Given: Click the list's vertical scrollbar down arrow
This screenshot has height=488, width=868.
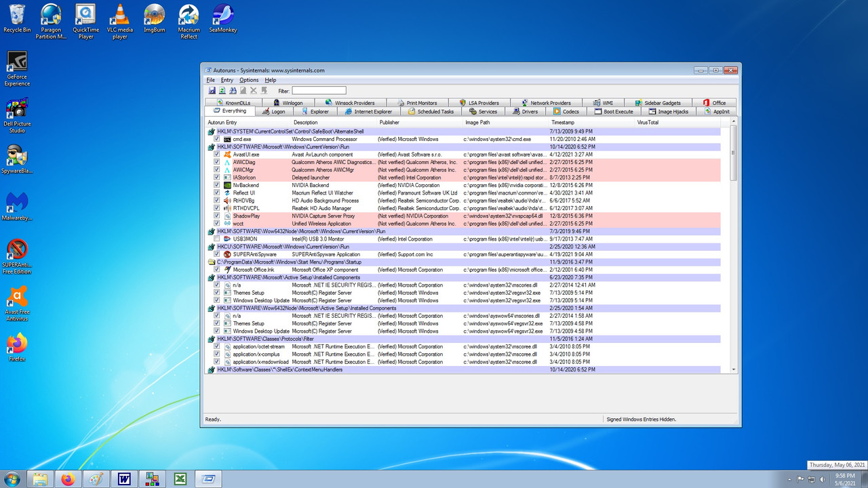Looking at the screenshot, I should [733, 369].
